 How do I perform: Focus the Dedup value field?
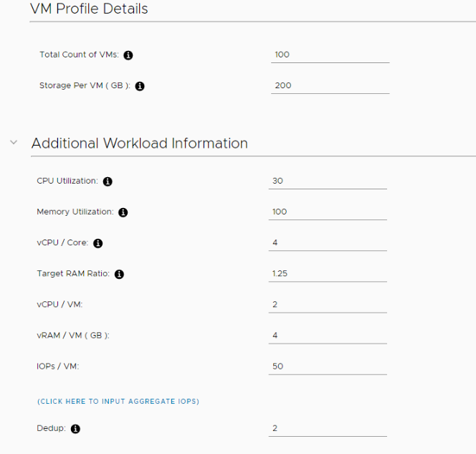point(328,429)
